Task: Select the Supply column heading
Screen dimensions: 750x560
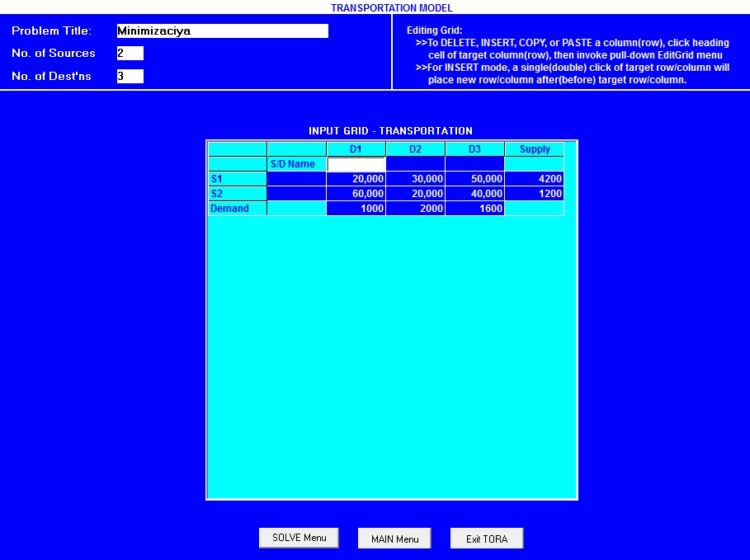Action: (x=535, y=149)
